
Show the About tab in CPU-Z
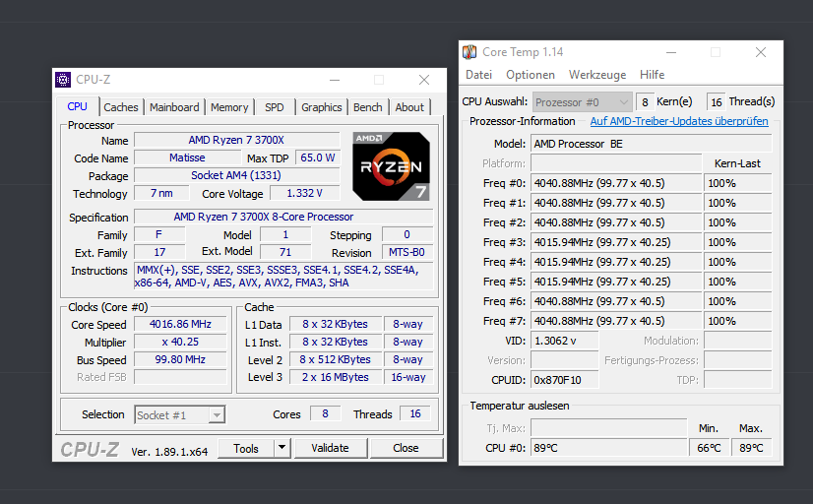tap(409, 107)
